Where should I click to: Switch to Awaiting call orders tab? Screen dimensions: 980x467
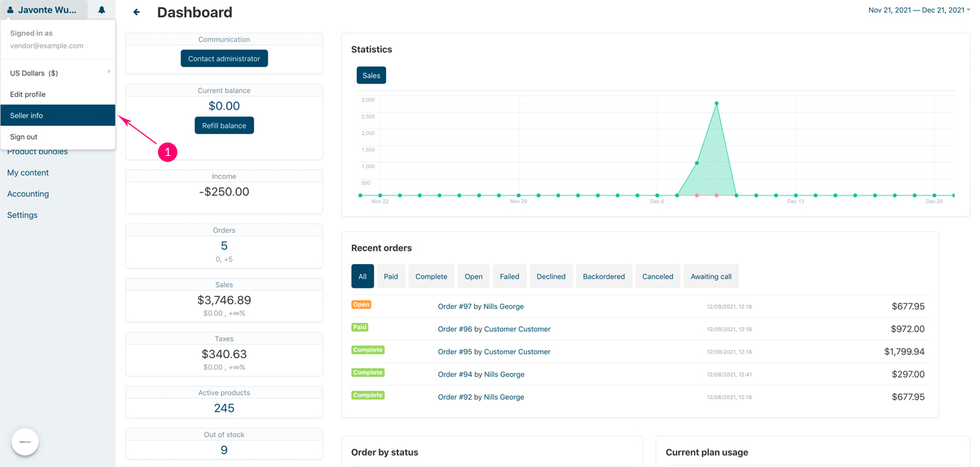click(x=710, y=276)
